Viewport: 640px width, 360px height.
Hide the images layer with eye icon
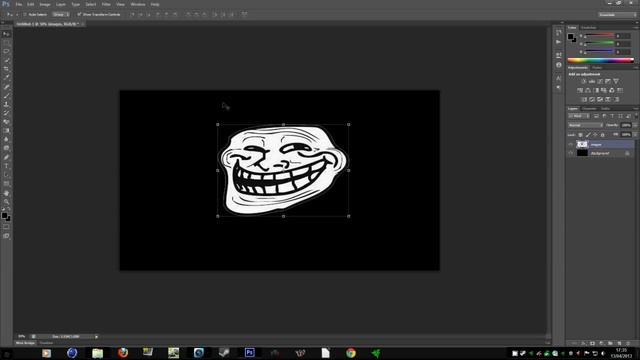pyautogui.click(x=571, y=144)
